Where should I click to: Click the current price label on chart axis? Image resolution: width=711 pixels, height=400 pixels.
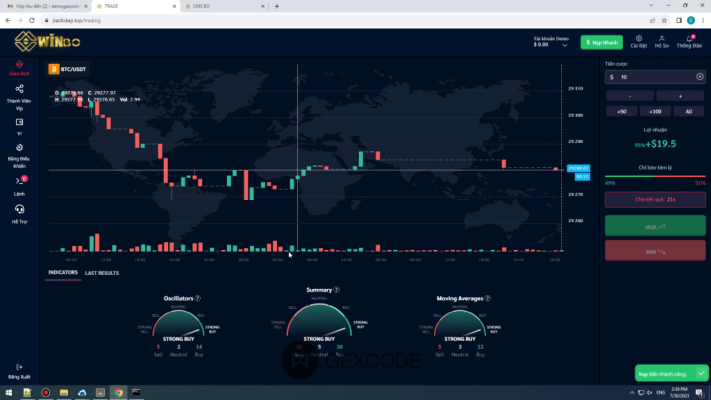click(578, 168)
